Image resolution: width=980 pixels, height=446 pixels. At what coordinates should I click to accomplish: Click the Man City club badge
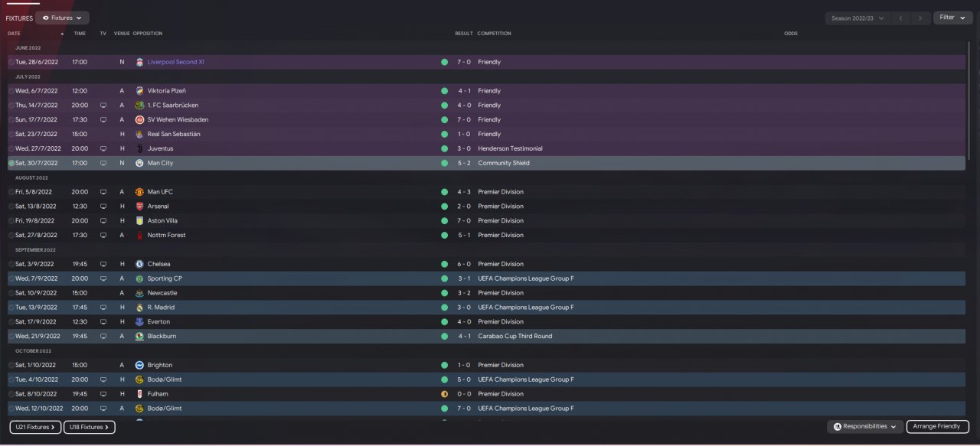[139, 163]
